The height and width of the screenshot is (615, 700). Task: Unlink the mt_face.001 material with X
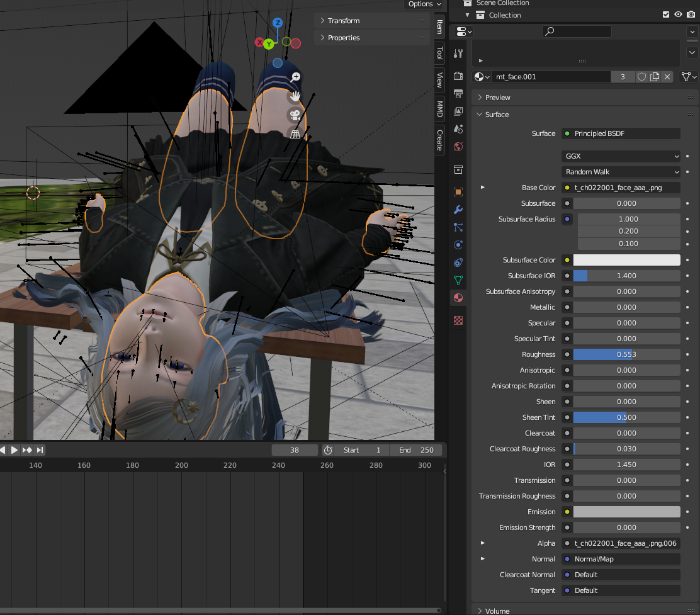click(667, 77)
